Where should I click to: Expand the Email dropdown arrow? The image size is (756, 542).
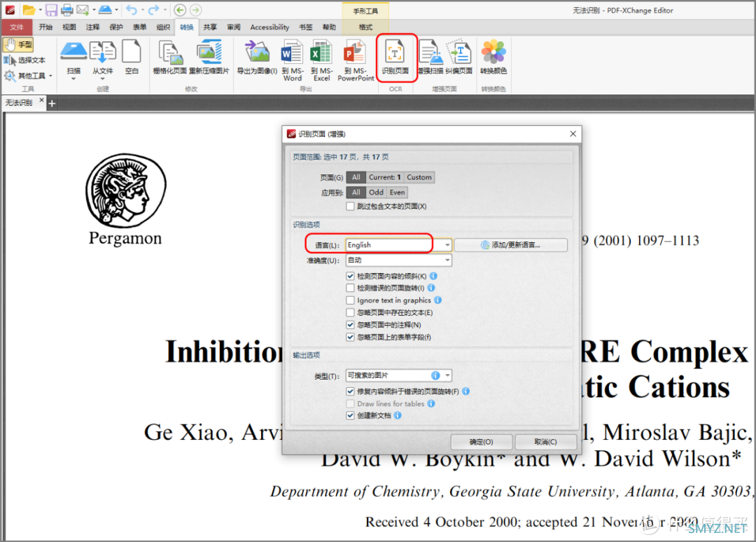click(94, 10)
